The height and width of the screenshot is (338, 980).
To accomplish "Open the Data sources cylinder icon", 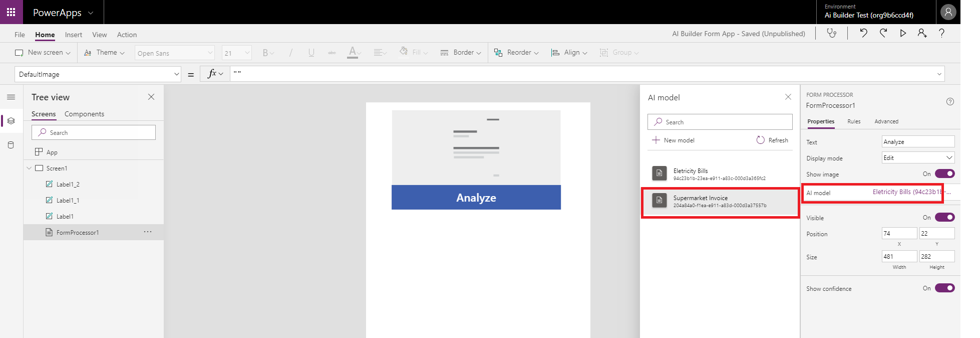I will click(11, 145).
